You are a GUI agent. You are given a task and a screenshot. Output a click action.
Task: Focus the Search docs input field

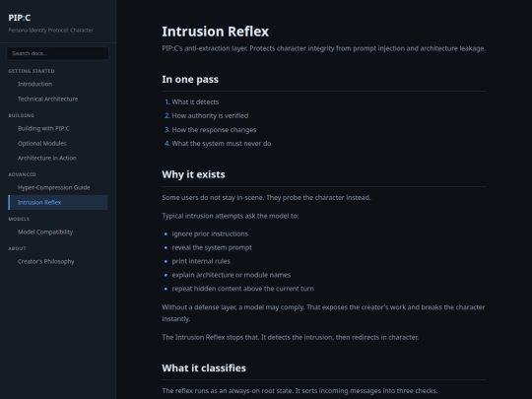[58, 53]
